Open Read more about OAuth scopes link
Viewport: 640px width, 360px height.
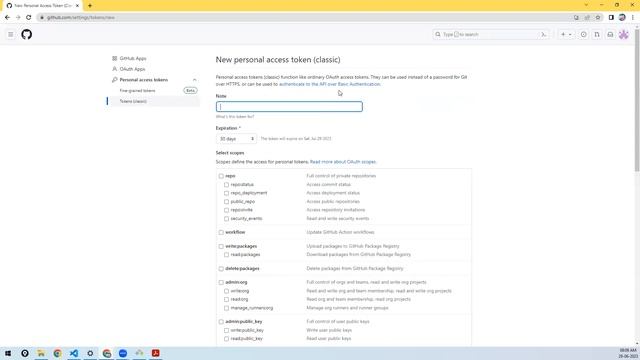click(343, 162)
